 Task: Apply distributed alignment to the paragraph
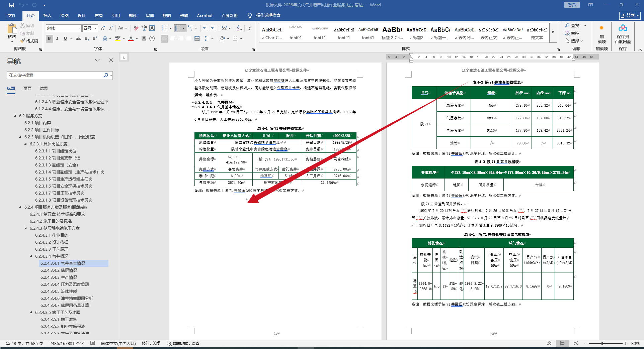(197, 38)
